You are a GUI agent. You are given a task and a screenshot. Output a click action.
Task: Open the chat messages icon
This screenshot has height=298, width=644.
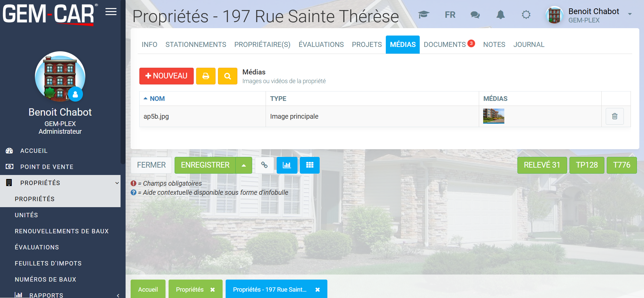pos(475,15)
